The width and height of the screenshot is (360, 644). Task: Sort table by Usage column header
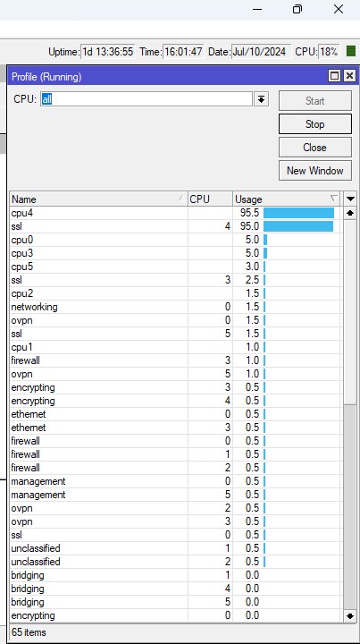pos(286,199)
